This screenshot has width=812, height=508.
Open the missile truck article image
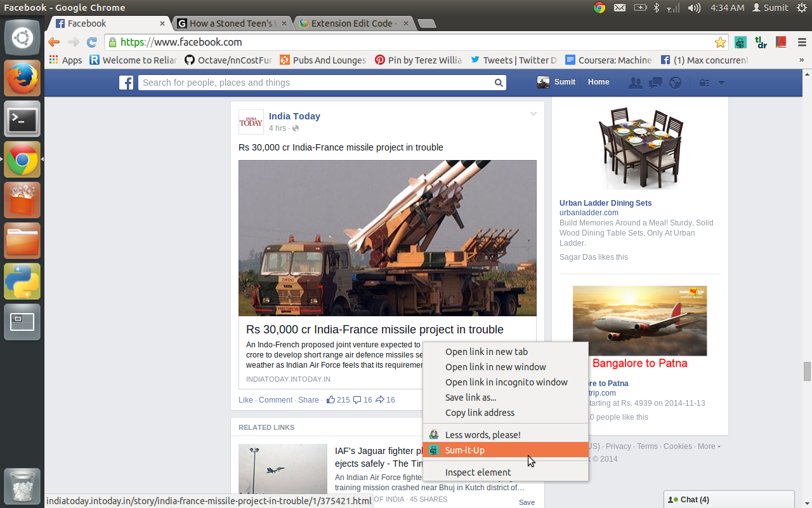click(x=388, y=238)
